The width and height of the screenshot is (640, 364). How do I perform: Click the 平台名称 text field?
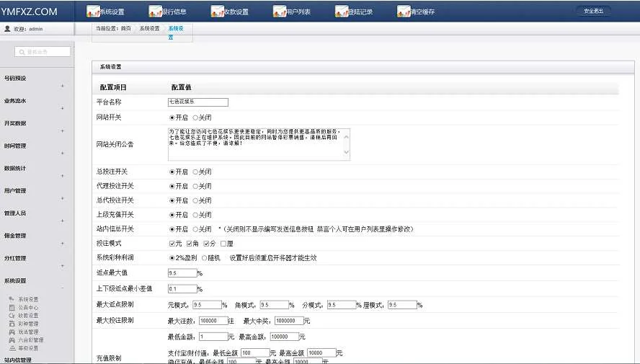point(197,102)
